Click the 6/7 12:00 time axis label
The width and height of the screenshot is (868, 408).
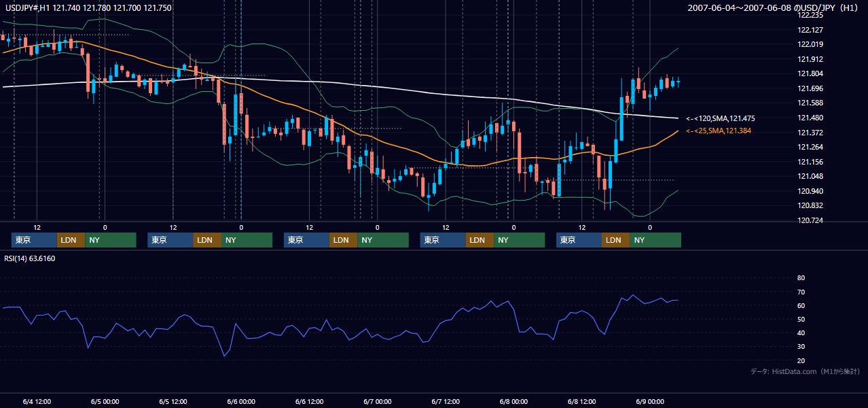click(446, 401)
